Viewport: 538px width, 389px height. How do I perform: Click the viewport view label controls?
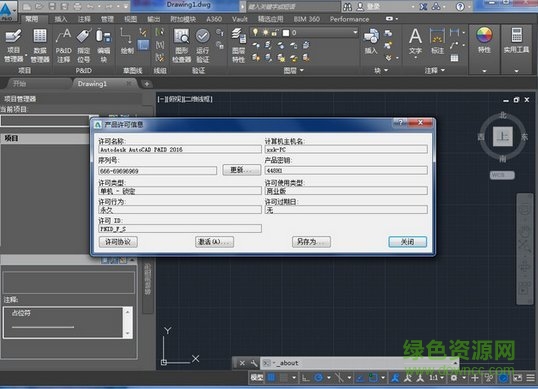coord(185,99)
